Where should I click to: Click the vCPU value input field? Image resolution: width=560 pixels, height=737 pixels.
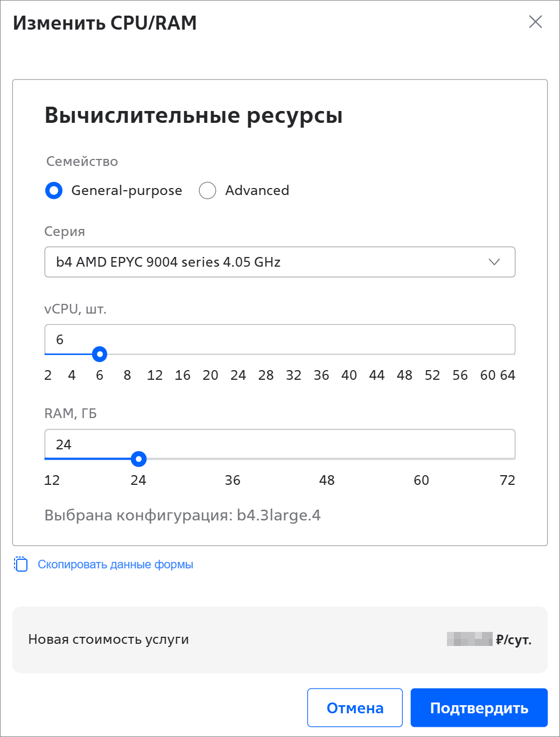tap(280, 339)
